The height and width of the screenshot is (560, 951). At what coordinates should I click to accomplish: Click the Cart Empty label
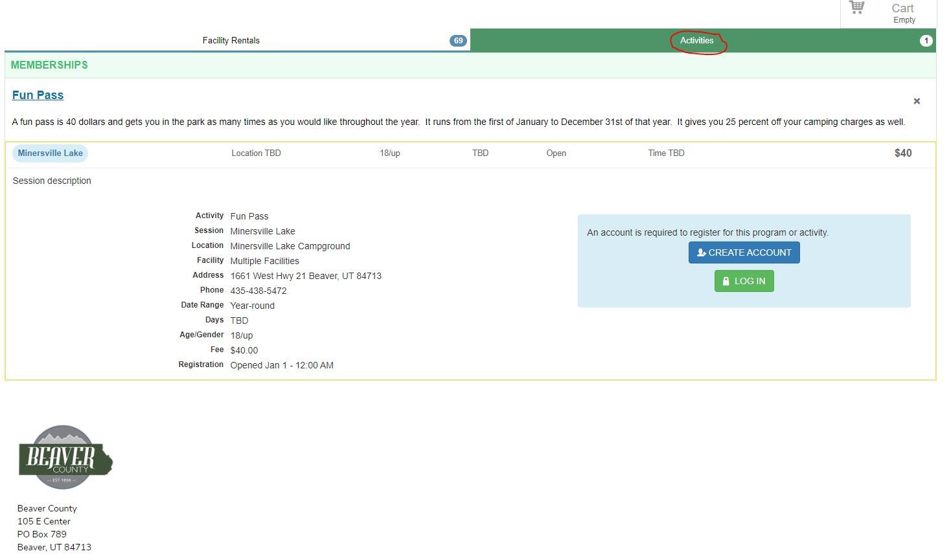(902, 13)
